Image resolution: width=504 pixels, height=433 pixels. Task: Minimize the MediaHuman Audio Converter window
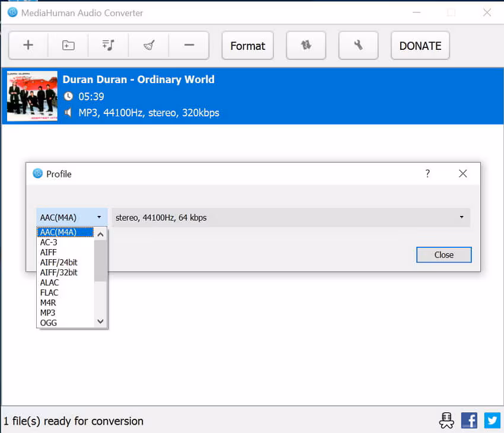[417, 12]
